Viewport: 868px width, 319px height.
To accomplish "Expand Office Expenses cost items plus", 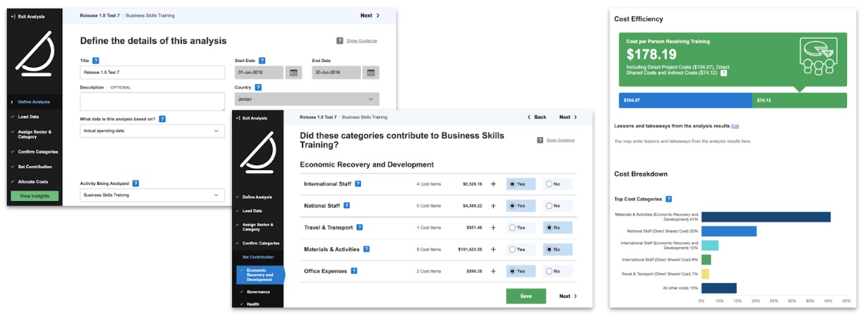I will tap(493, 271).
